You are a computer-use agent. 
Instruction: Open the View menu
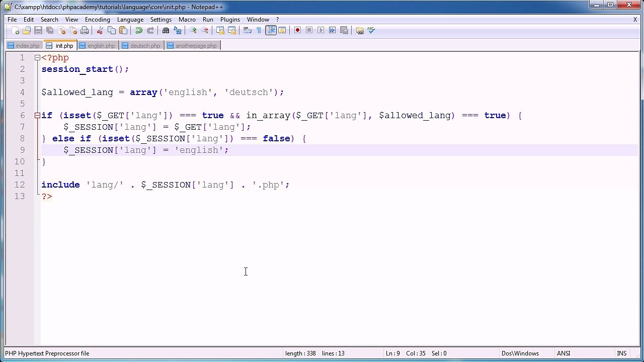click(71, 20)
